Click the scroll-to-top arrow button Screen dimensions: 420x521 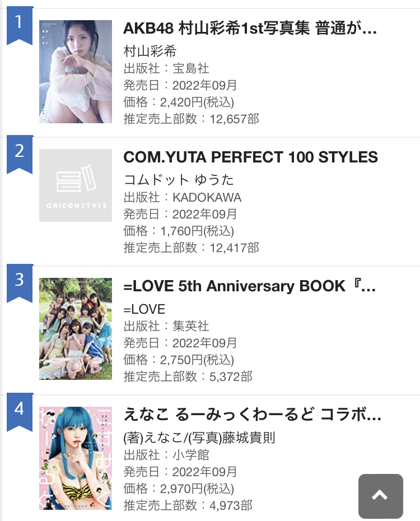coord(380,496)
